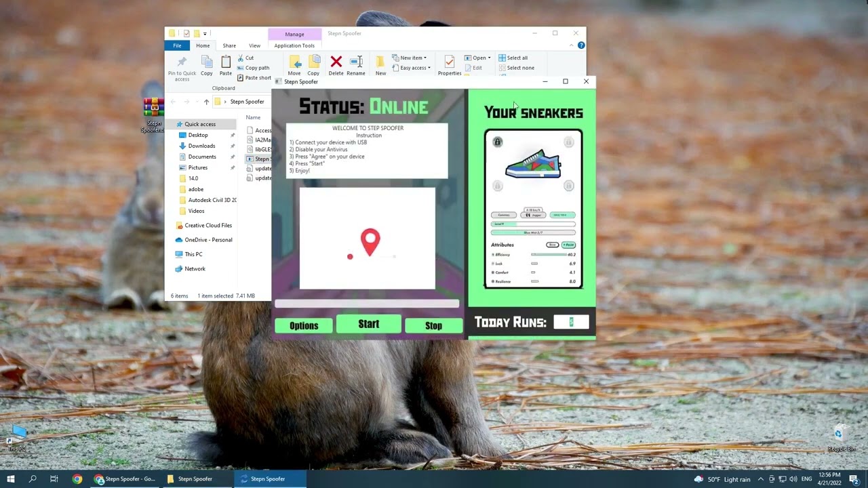This screenshot has height=488, width=868.
Task: Click the Explorer Help question mark icon
Action: [x=581, y=45]
